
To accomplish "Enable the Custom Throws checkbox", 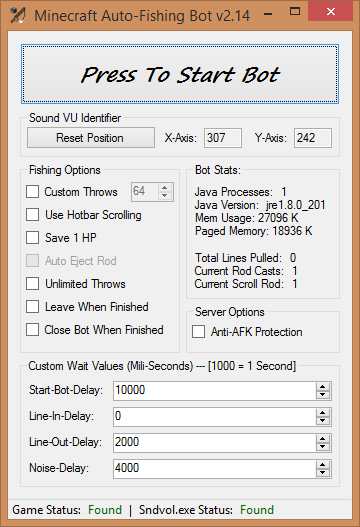I will pyautogui.click(x=33, y=192).
